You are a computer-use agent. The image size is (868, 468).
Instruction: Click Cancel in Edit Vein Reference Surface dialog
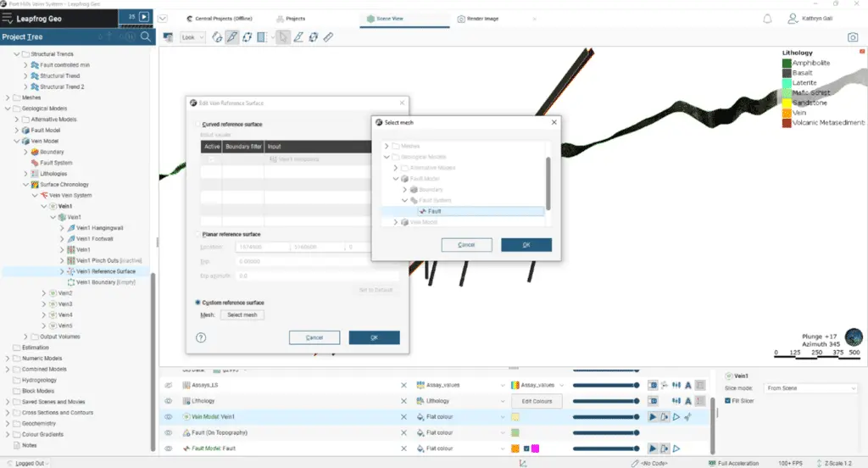tap(314, 337)
